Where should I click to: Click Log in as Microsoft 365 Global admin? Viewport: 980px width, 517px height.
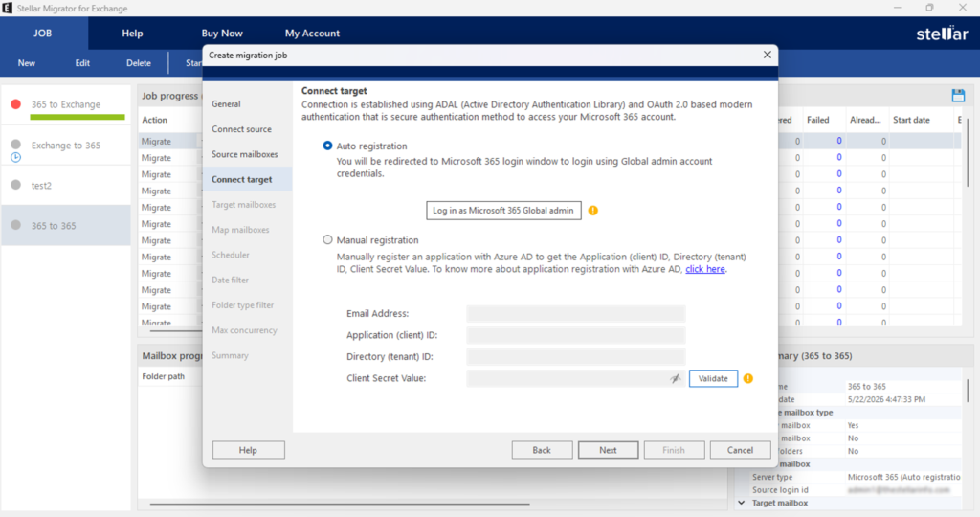503,211
